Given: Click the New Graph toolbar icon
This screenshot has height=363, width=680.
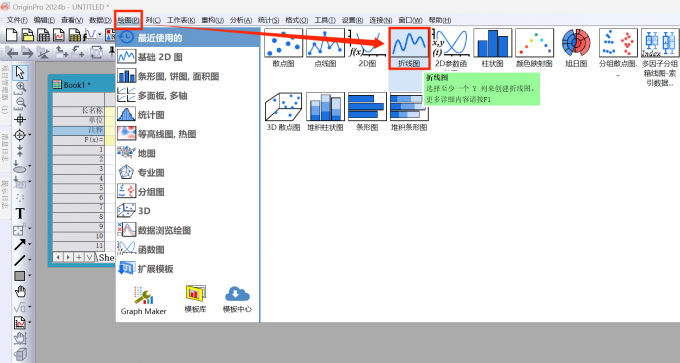Looking at the screenshot, I should 59,35.
